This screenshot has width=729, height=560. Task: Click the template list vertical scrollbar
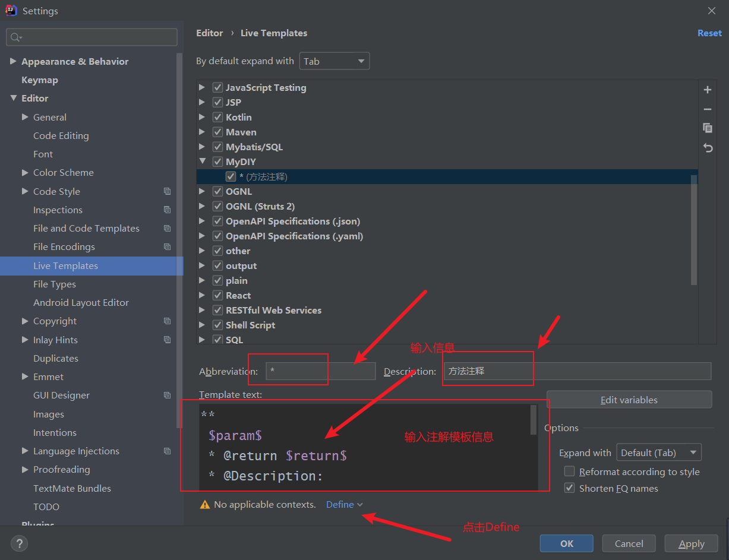coord(694,230)
